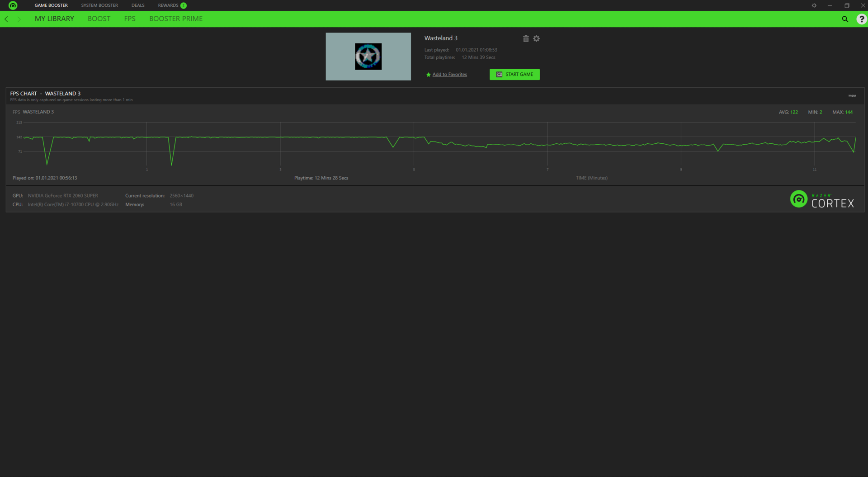Click the FPS CHART - WASTELAND 3 heading

coord(45,94)
